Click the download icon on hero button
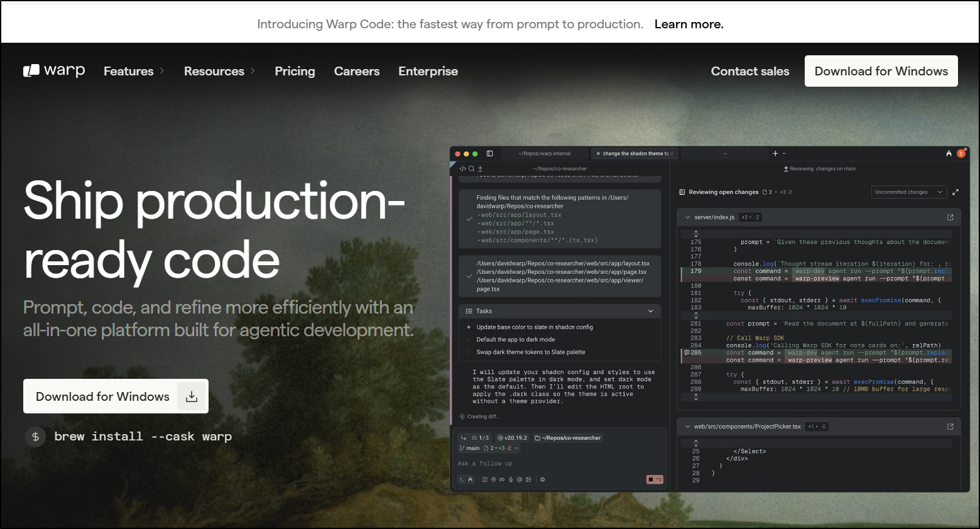The width and height of the screenshot is (980, 529). click(192, 396)
